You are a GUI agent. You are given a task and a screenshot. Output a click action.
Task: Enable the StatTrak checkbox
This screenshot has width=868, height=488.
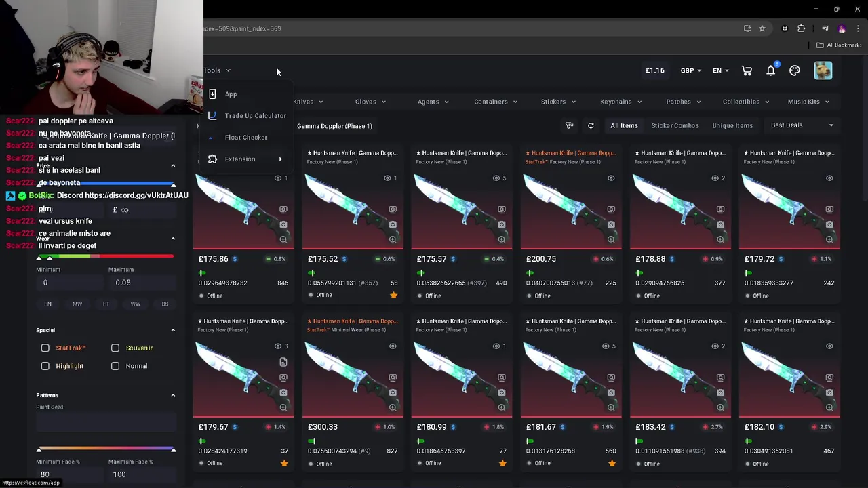pyautogui.click(x=45, y=348)
